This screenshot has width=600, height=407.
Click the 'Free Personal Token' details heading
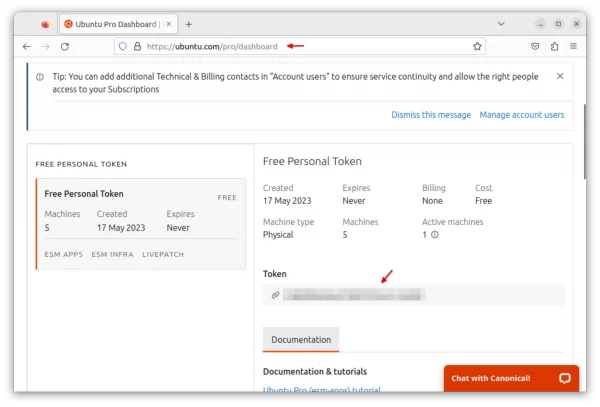click(x=312, y=161)
